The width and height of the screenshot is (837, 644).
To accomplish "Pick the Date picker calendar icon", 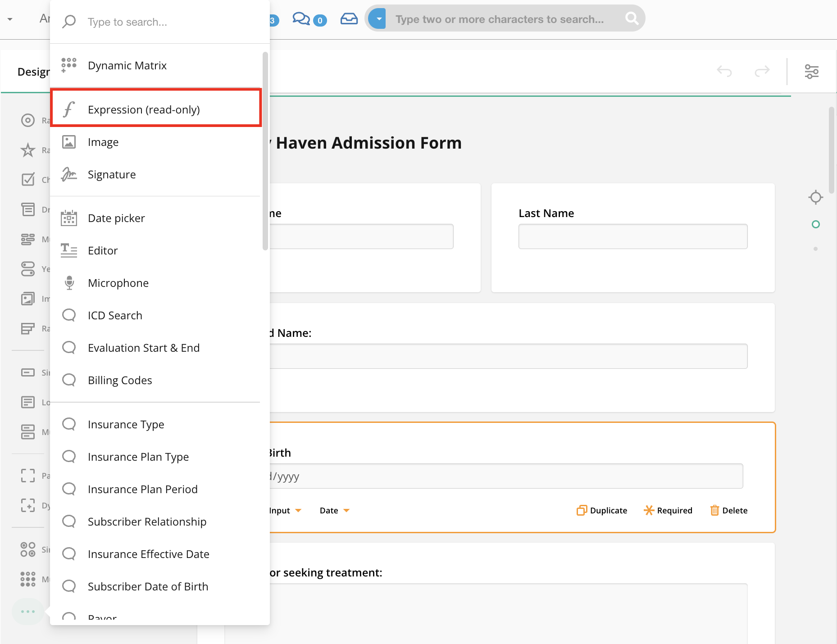I will coord(69,218).
